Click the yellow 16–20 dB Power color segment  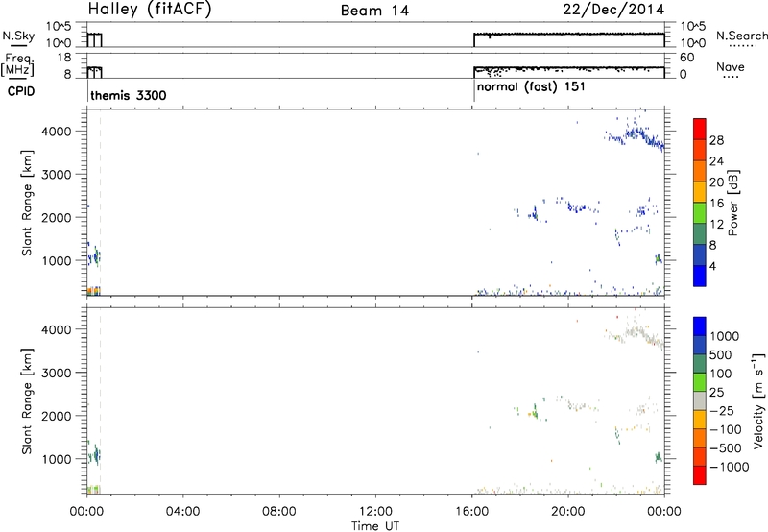(x=700, y=192)
